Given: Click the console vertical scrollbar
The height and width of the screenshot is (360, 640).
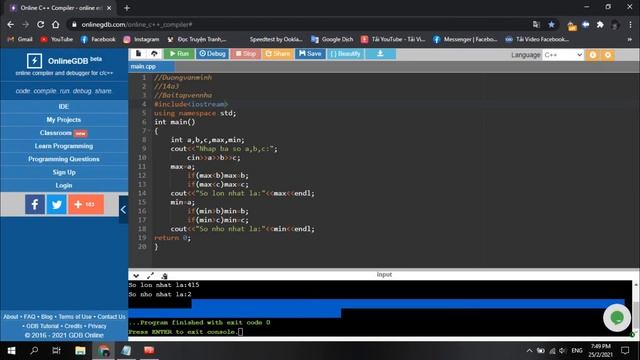Looking at the screenshot, I should click(x=636, y=309).
